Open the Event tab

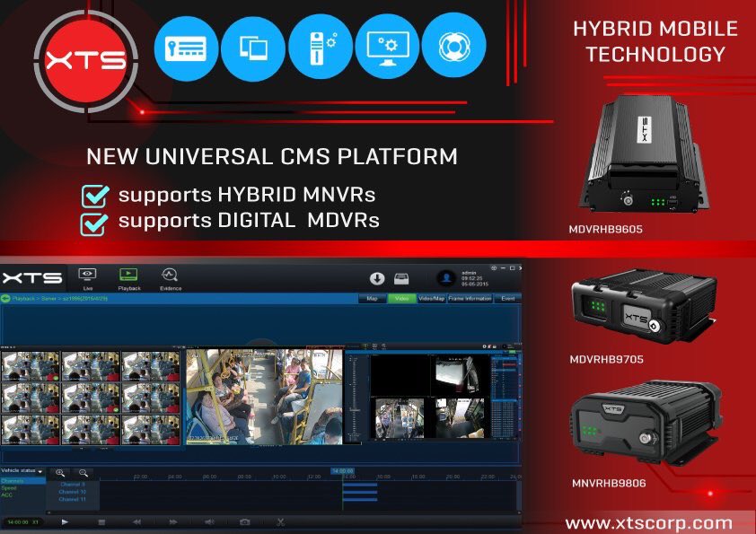click(x=507, y=299)
